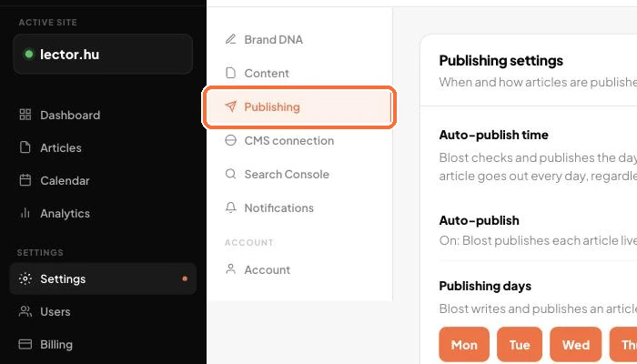Click the Account person icon
This screenshot has height=364, width=637.
[x=230, y=269]
